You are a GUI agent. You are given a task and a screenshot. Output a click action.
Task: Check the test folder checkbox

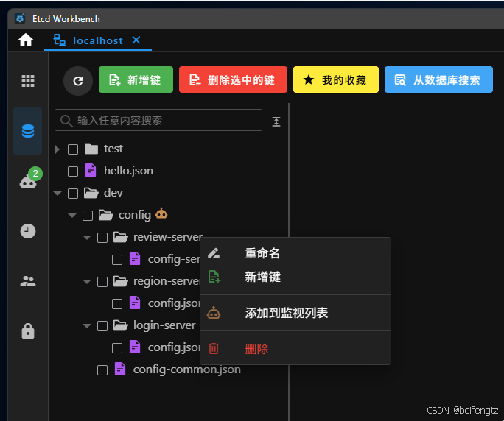tap(73, 149)
